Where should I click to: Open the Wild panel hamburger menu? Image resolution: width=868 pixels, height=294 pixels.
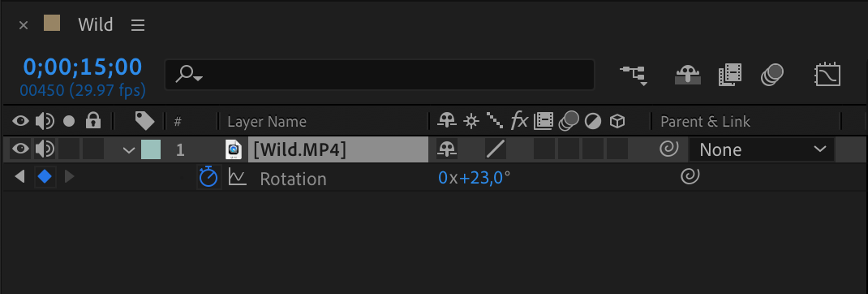(138, 25)
